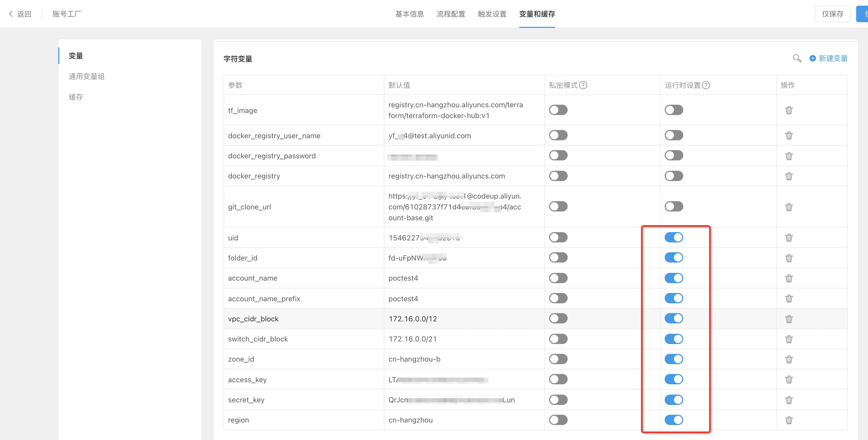Delete the region variable
This screenshot has width=868, height=440.
789,420
